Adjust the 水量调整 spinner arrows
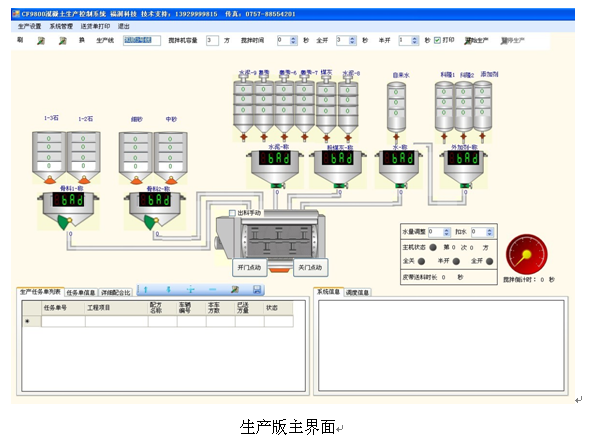Viewport: 608px width, 440px height. [447, 232]
